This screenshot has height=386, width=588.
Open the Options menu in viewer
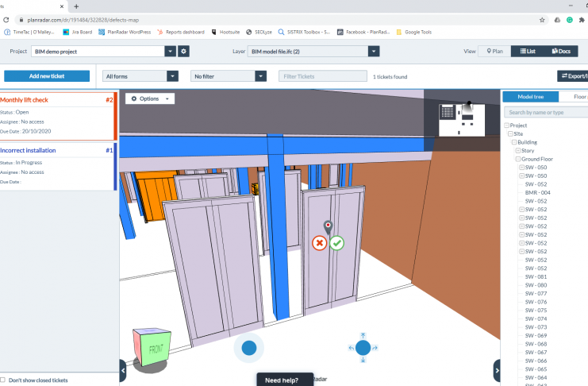pyautogui.click(x=150, y=98)
